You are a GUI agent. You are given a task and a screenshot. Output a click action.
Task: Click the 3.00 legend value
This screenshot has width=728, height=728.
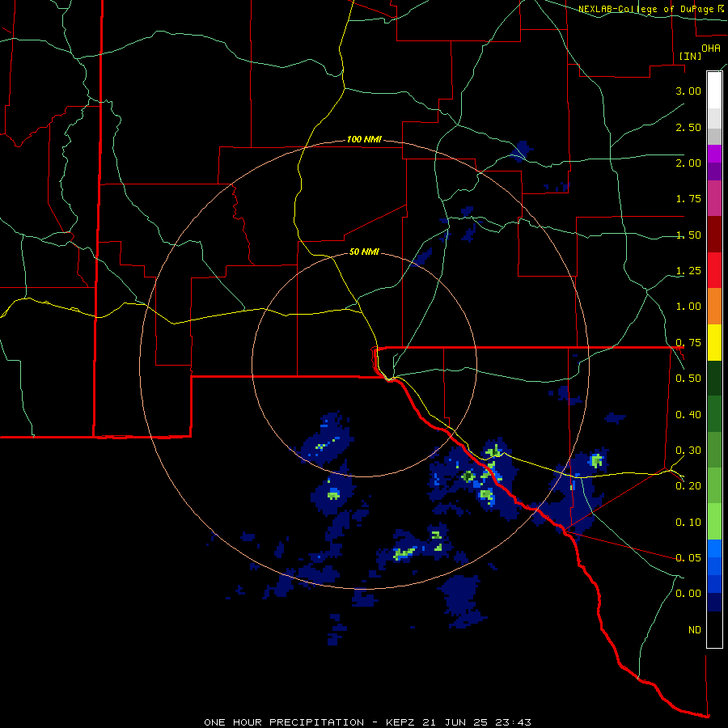pyautogui.click(x=688, y=91)
